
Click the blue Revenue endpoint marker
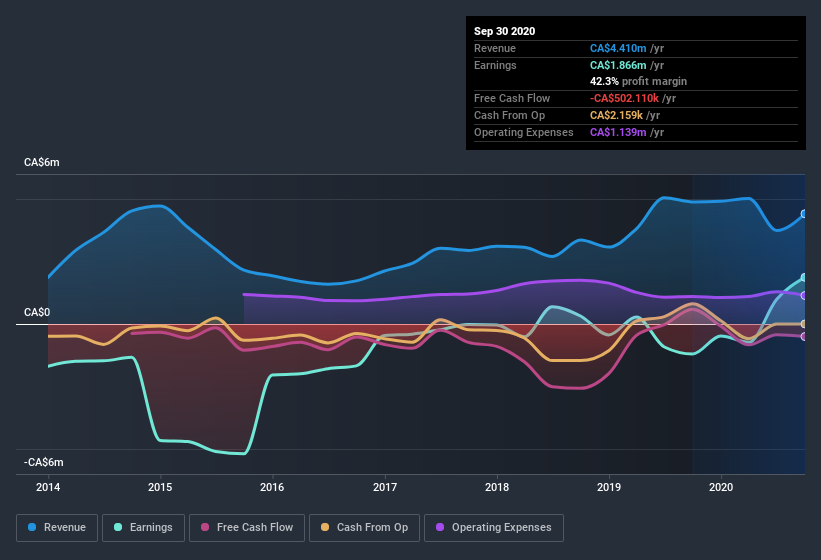click(x=804, y=214)
